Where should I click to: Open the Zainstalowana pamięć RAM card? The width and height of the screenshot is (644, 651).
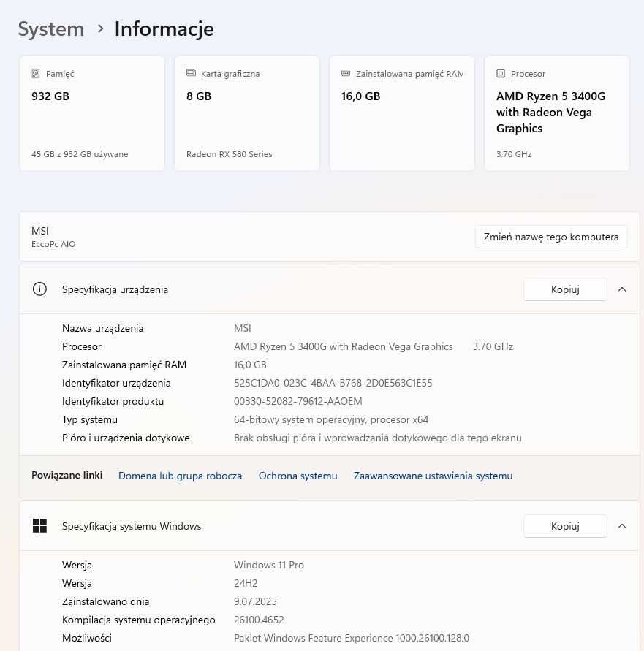point(402,113)
